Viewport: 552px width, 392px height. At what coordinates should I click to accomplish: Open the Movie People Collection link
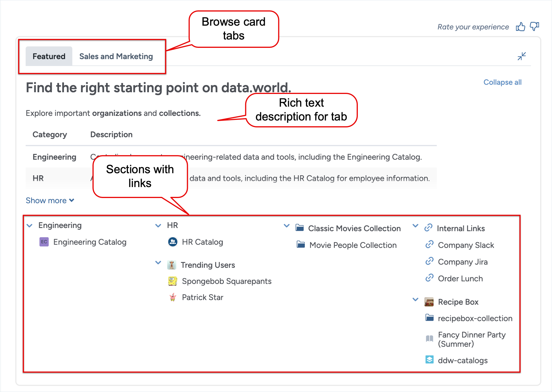[353, 245]
